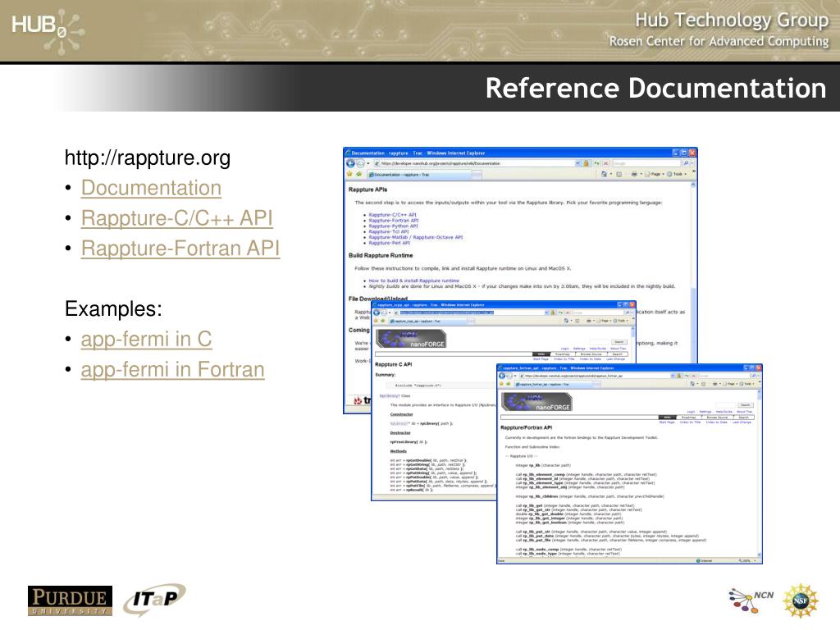Click the ITaP logo

tap(155, 599)
